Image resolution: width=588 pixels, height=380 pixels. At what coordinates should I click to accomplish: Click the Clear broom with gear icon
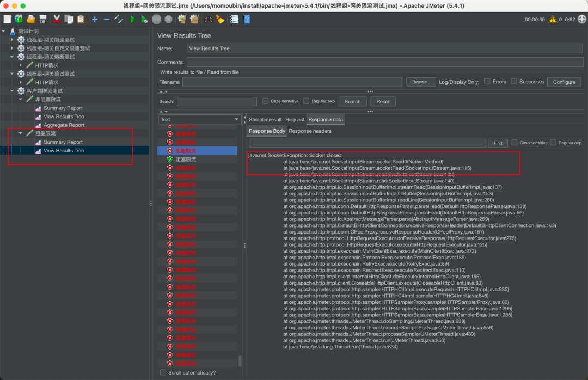click(182, 19)
